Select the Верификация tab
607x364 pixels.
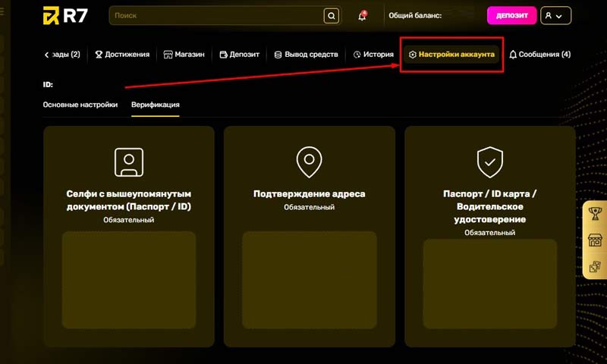click(155, 105)
